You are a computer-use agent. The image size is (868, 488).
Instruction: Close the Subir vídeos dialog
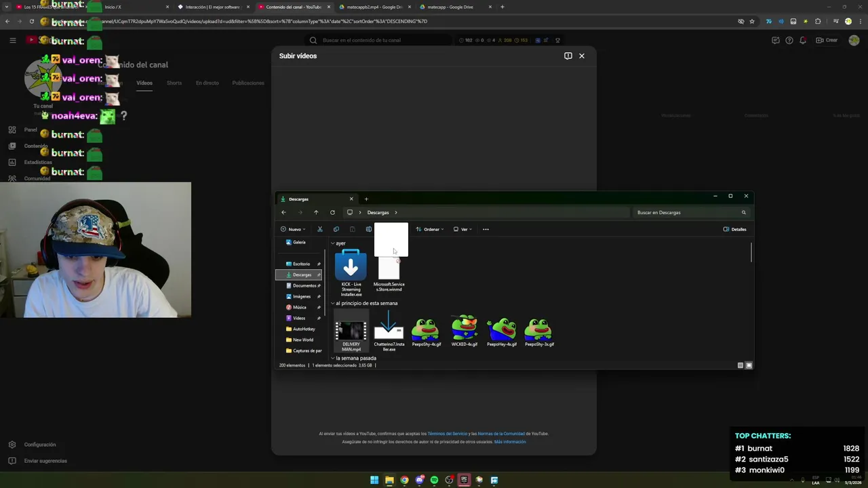tap(582, 56)
